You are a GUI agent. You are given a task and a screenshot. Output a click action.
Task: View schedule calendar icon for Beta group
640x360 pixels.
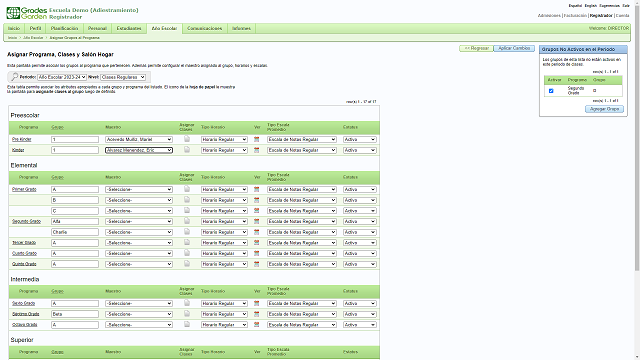click(256, 314)
